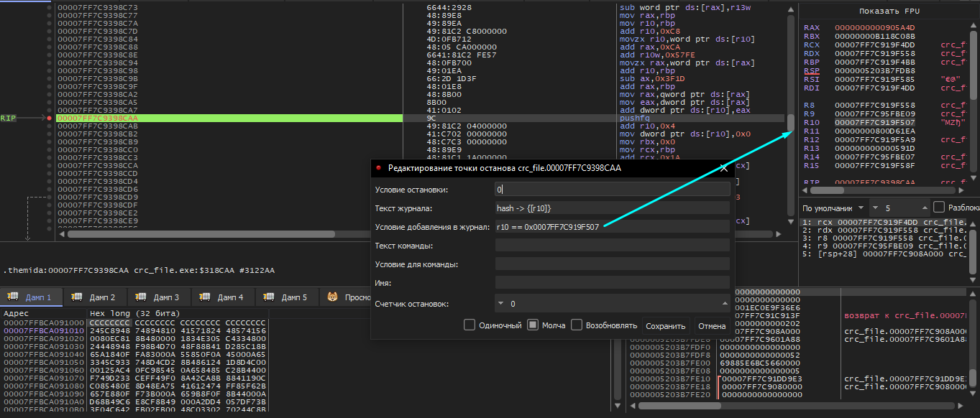This screenshot has height=418, width=980.
Task: Click the Дамп 2 tab truck icon
Action: tap(76, 297)
